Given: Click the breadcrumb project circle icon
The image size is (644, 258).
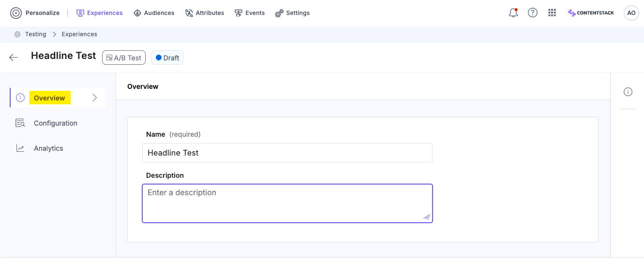Looking at the screenshot, I should (17, 34).
